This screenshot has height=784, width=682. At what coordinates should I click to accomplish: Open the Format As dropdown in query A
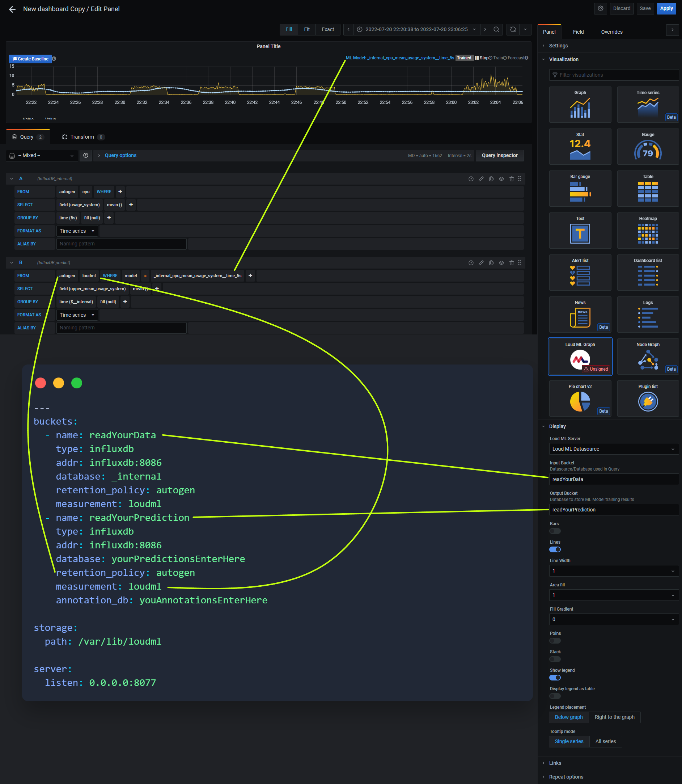76,231
